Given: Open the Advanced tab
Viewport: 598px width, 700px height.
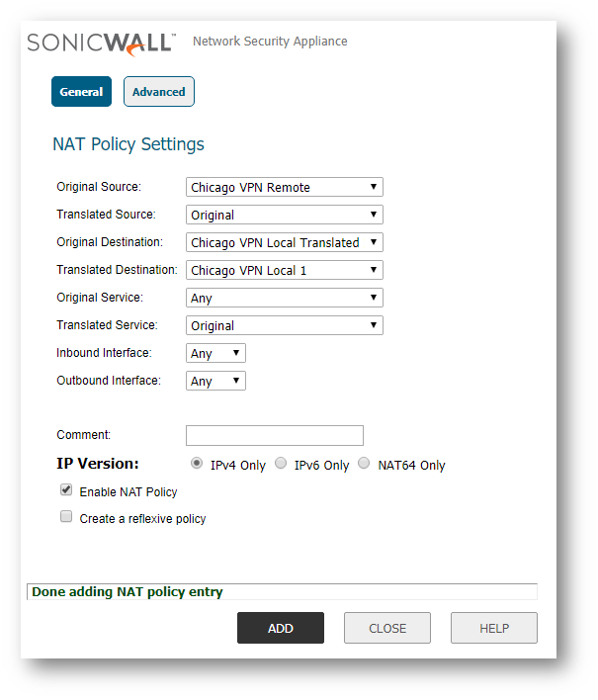Looking at the screenshot, I should click(x=159, y=92).
